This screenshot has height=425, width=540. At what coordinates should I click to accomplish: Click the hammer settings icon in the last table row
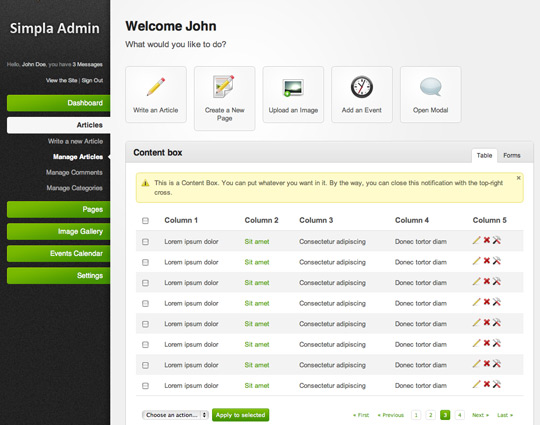[x=497, y=384]
